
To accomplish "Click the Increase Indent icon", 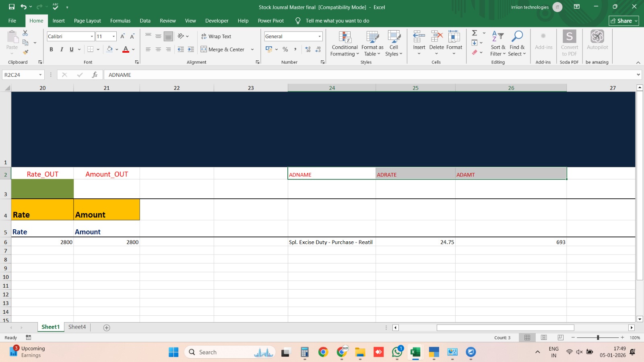I will tap(191, 49).
